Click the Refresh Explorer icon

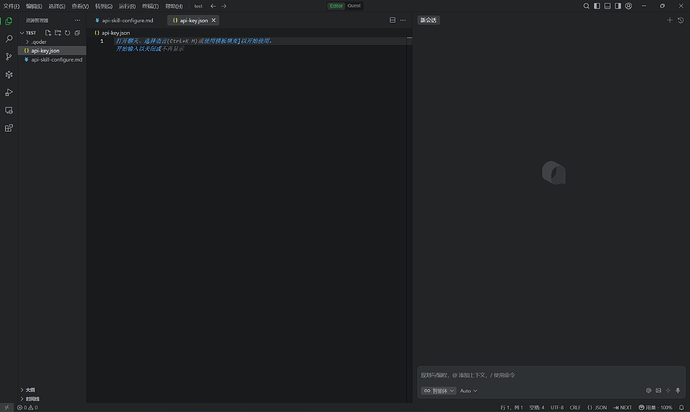[x=66, y=32]
